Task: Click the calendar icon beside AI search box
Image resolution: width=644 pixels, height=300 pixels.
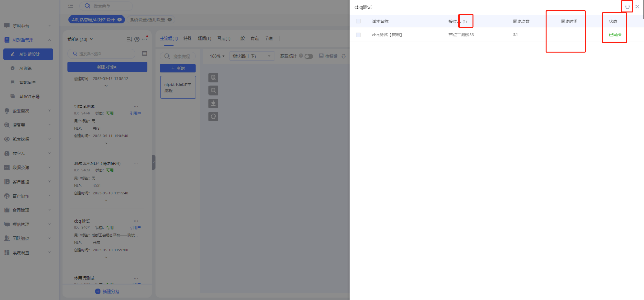Action: pyautogui.click(x=144, y=53)
